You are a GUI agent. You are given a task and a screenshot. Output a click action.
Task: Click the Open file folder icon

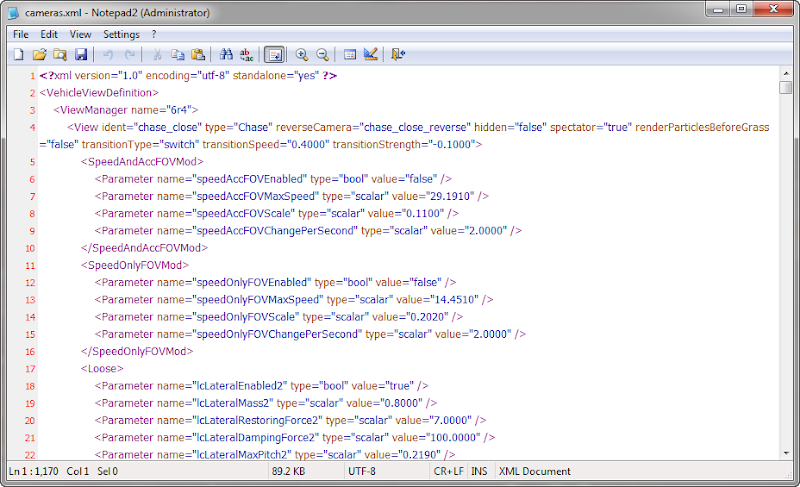[39, 55]
